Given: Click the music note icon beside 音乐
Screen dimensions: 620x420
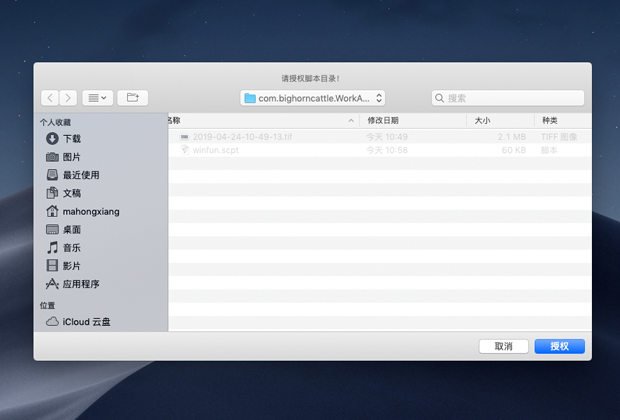Looking at the screenshot, I should (52, 248).
